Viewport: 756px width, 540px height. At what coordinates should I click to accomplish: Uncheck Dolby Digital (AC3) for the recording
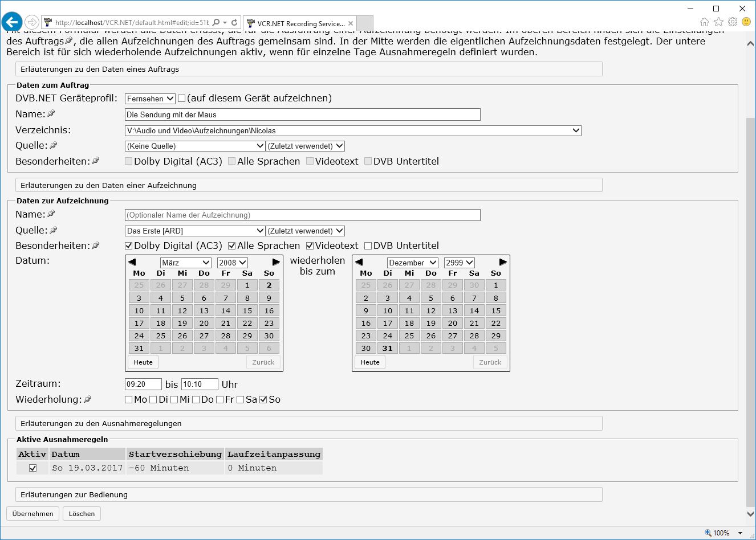point(129,246)
